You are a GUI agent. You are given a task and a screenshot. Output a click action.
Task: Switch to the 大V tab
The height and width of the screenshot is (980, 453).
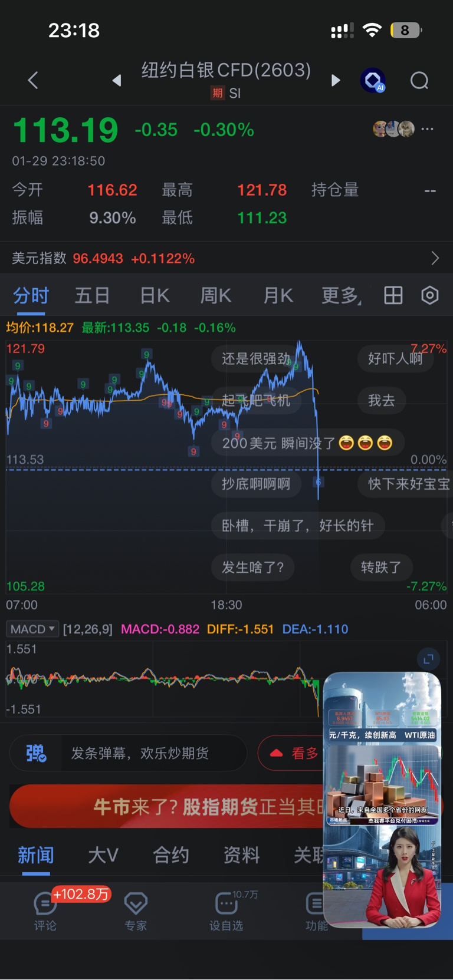pyautogui.click(x=103, y=855)
